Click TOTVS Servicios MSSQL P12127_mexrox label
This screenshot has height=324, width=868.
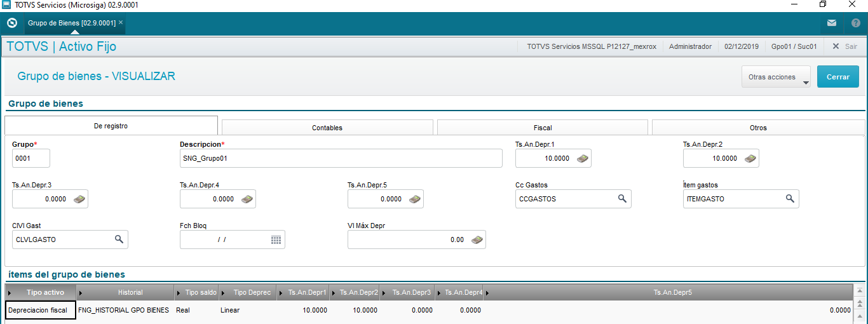click(592, 46)
